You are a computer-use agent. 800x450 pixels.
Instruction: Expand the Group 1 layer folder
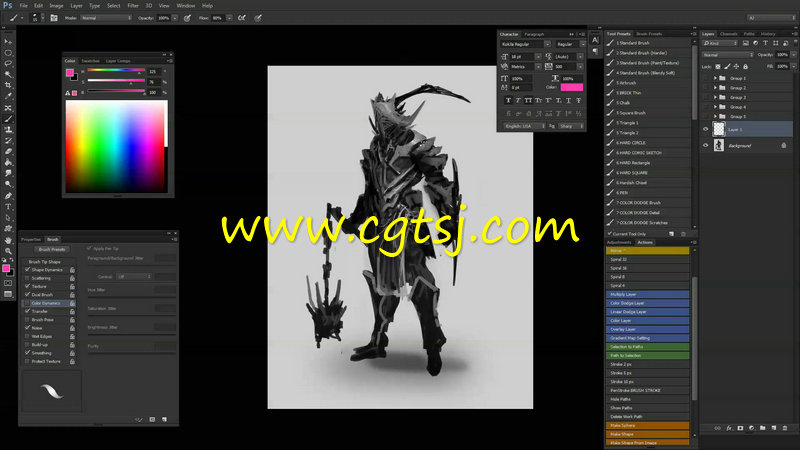715,78
